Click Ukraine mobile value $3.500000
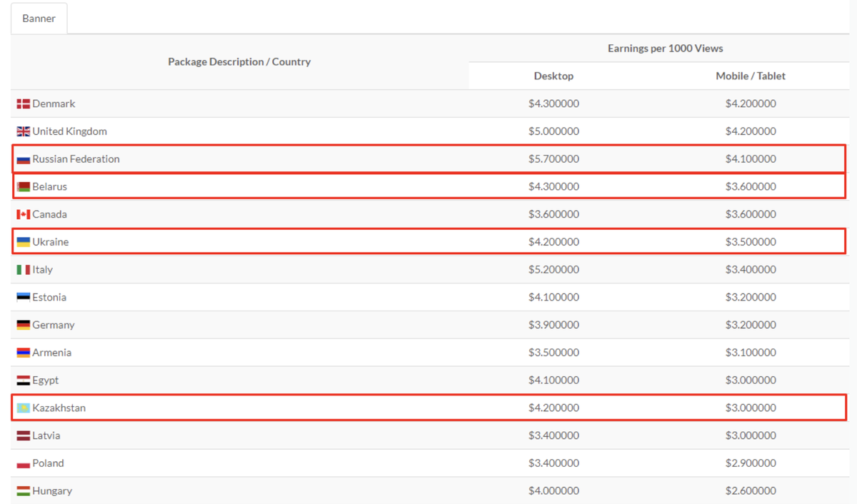The image size is (857, 504). point(751,242)
